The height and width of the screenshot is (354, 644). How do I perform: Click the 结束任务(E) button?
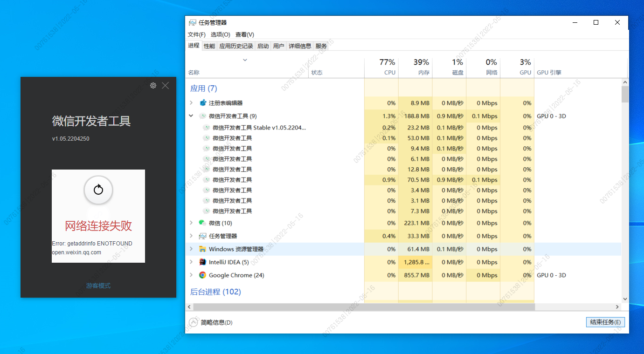tap(605, 322)
